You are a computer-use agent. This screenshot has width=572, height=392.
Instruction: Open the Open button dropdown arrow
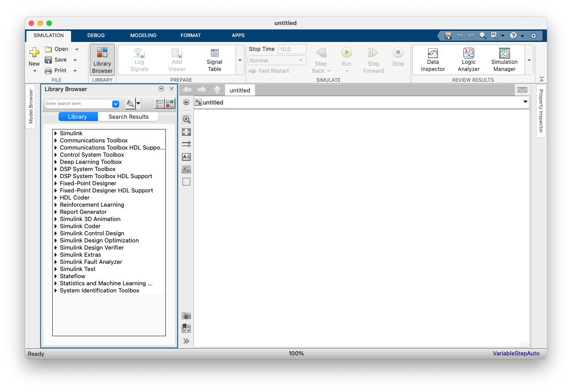76,49
